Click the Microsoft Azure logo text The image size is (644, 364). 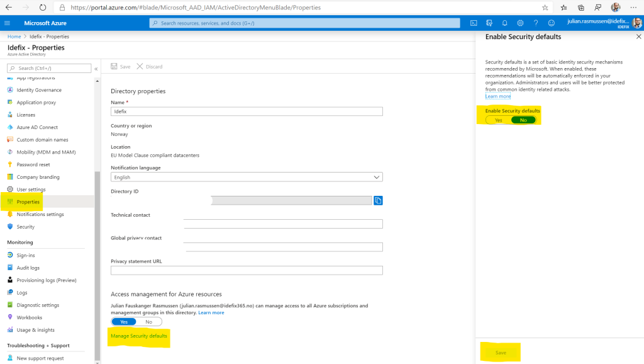(45, 23)
